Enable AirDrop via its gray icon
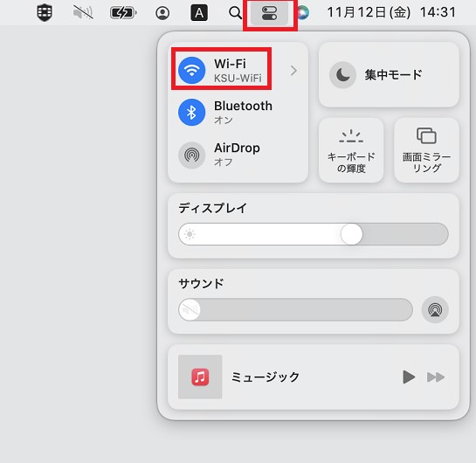476x463 pixels. click(191, 155)
